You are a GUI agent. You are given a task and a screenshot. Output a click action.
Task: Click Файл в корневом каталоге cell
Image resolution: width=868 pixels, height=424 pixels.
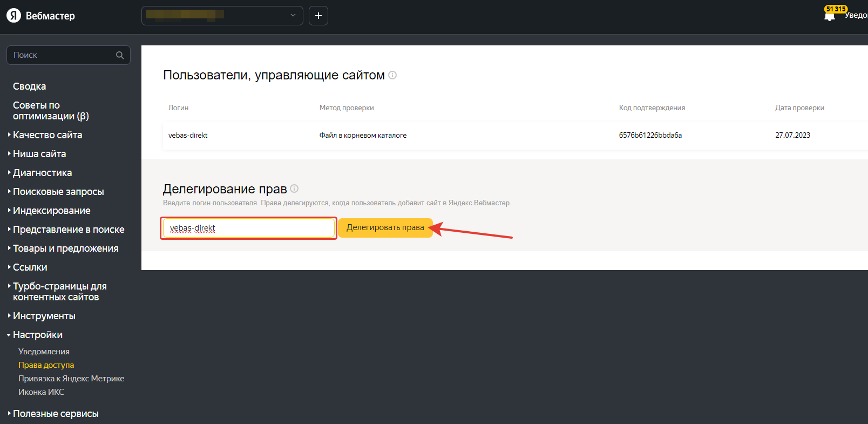(363, 136)
